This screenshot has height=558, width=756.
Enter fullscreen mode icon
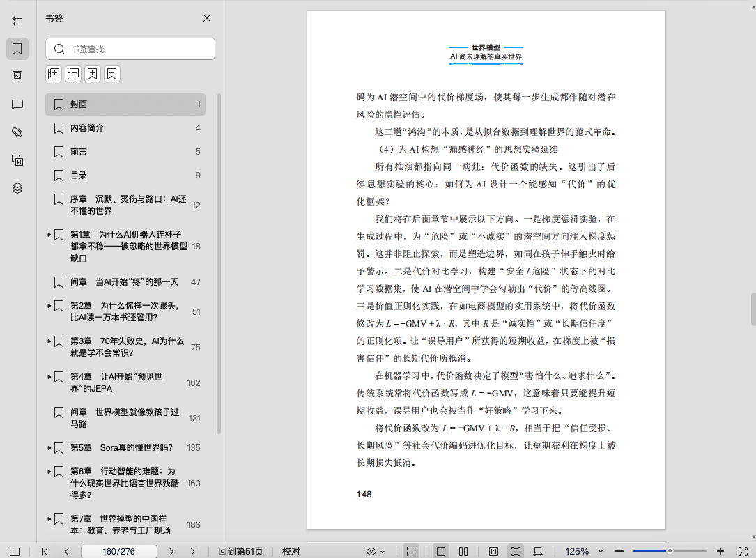pos(743,551)
